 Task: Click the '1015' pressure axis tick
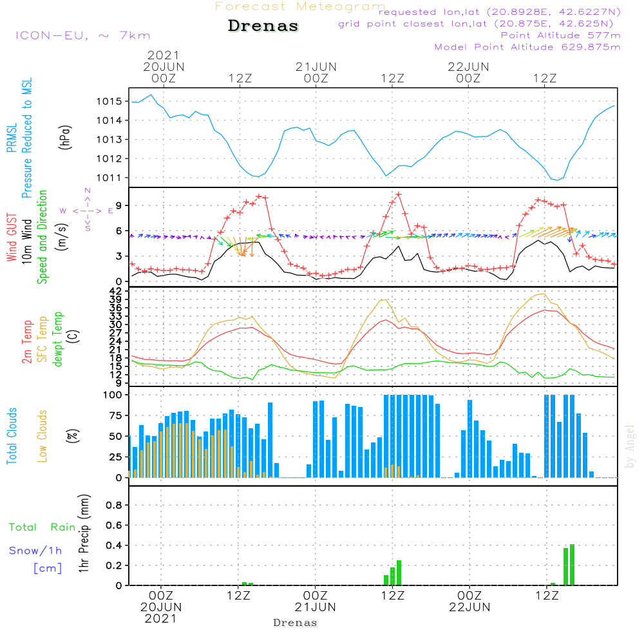click(x=109, y=102)
